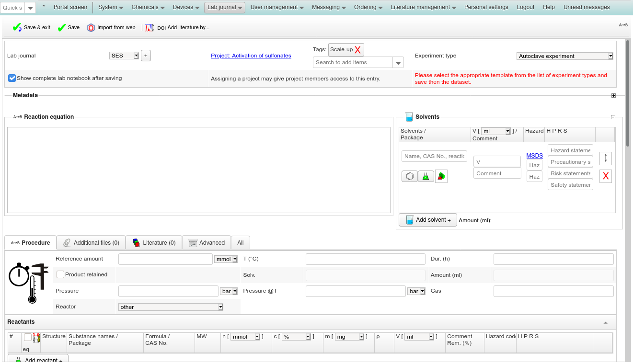Tick the checkbox in the Reactants header
Screen dimensions: 633x364
pyautogui.click(x=28, y=337)
